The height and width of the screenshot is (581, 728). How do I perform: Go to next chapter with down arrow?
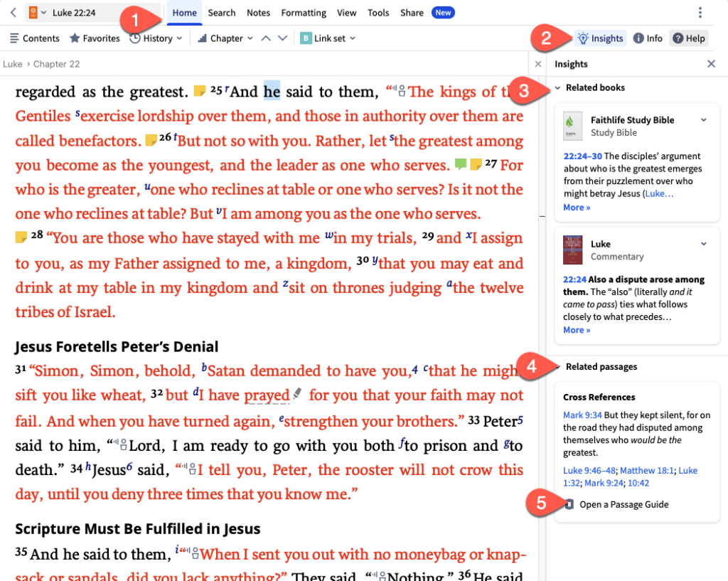coord(282,38)
